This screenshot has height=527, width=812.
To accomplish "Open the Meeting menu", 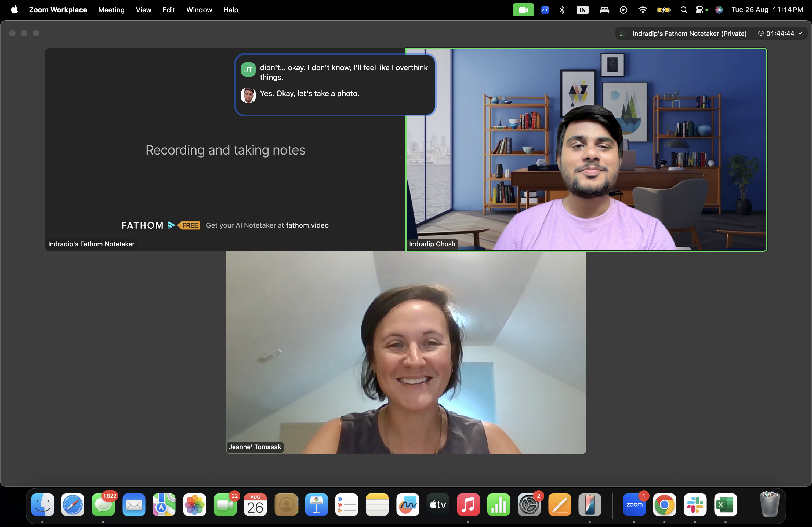I will point(111,10).
